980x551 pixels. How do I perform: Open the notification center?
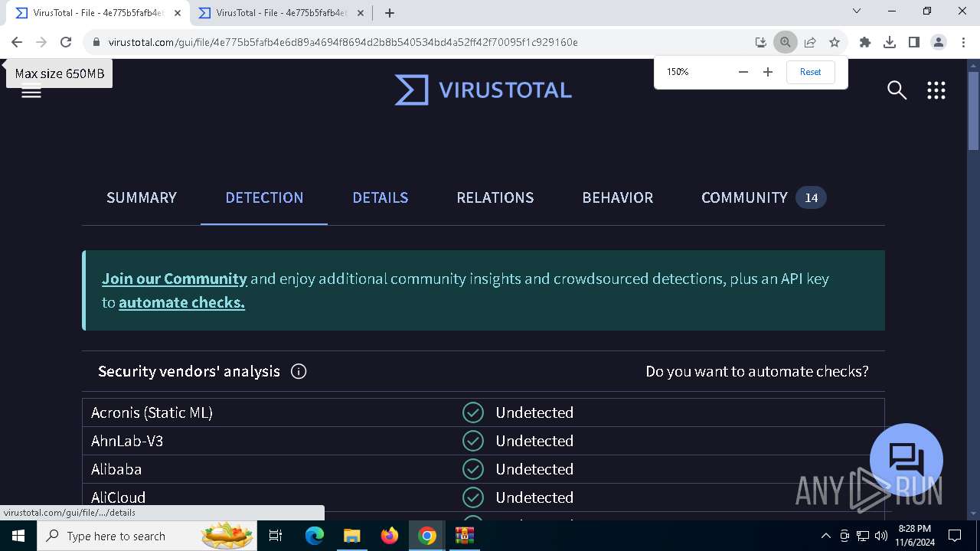pyautogui.click(x=955, y=536)
